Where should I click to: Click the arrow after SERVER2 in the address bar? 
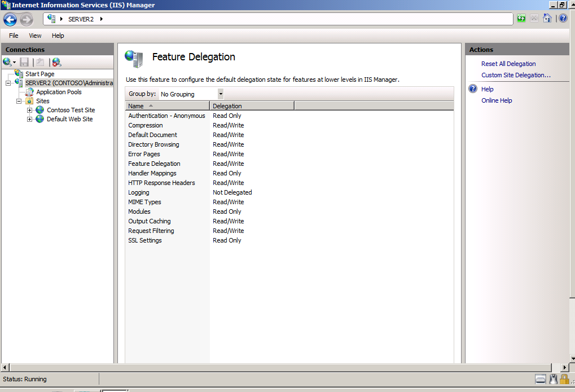102,19
